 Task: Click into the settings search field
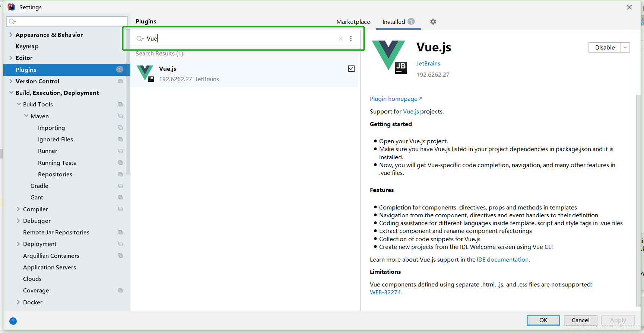pyautogui.click(x=67, y=22)
